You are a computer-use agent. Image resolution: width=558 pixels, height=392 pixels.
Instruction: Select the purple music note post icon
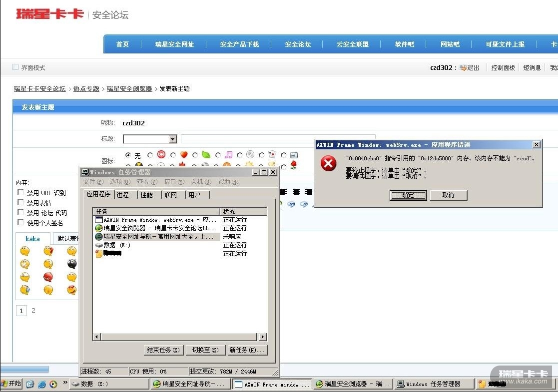point(228,155)
